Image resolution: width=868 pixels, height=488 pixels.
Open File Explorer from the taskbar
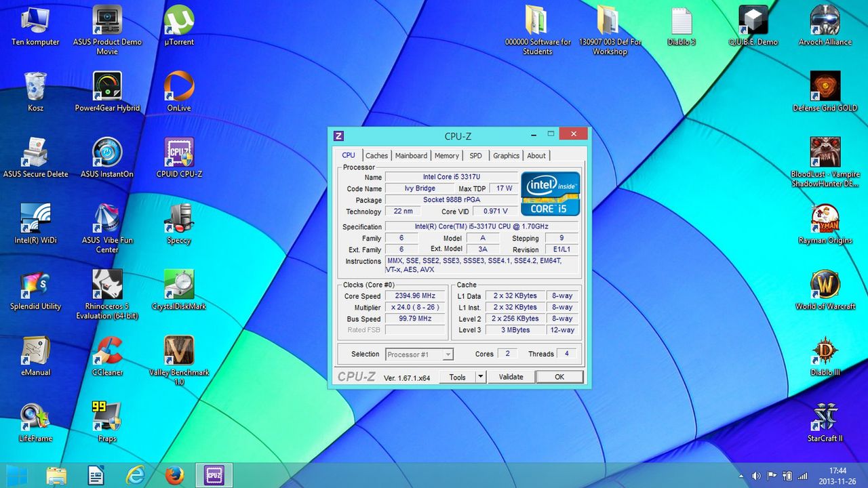click(58, 475)
